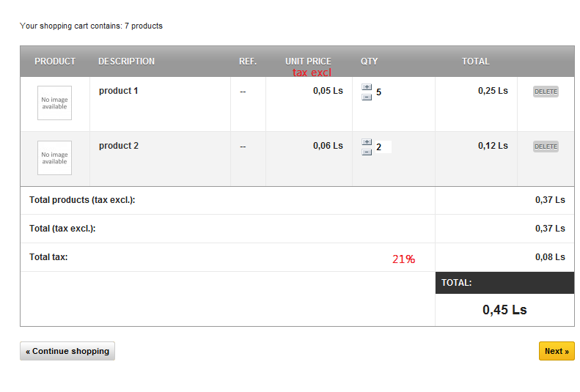Go back via Continue shopping button
This screenshot has width=580, height=392.
(67, 351)
